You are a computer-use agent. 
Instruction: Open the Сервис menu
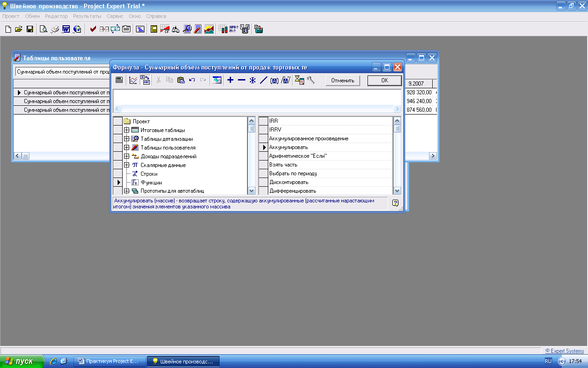(x=115, y=16)
